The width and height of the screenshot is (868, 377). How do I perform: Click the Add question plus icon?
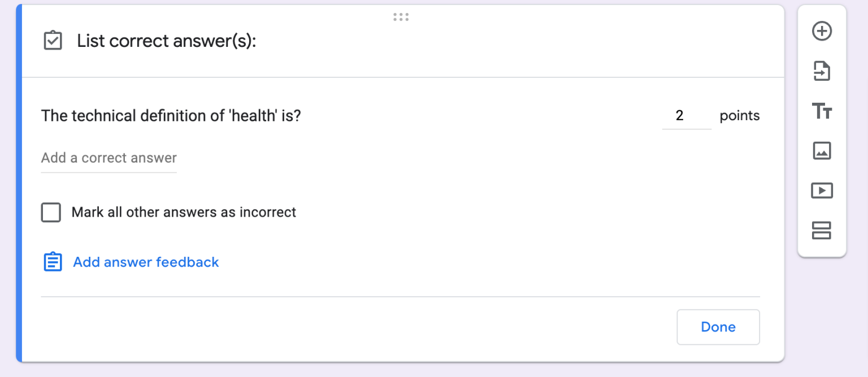(822, 32)
